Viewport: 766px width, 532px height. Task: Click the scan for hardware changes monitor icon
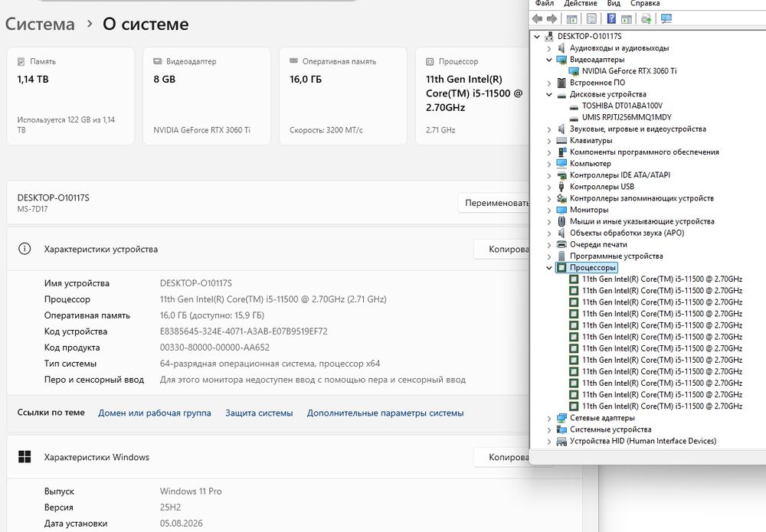[x=666, y=18]
